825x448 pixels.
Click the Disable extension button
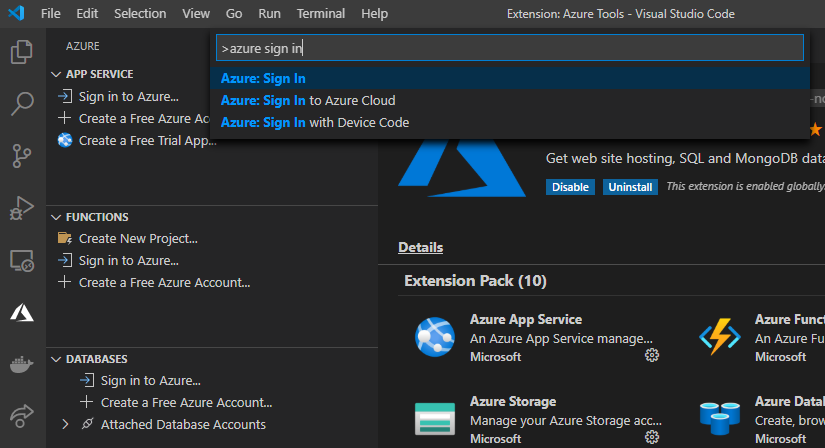click(x=570, y=187)
